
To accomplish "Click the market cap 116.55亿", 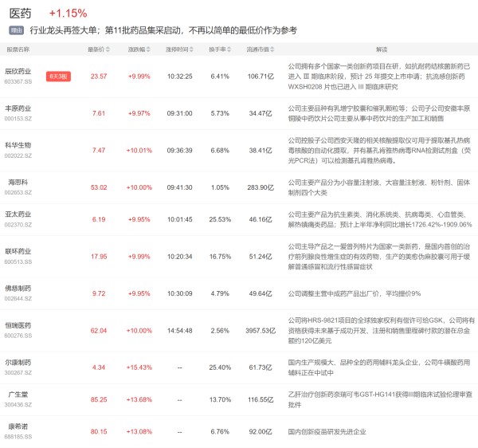I will coord(261,400).
